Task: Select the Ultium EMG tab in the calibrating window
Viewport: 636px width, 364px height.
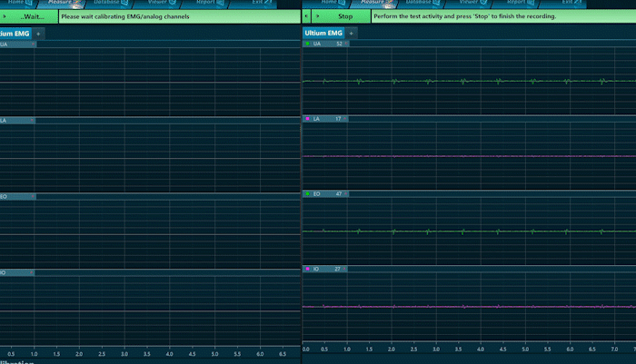Action: [x=15, y=34]
